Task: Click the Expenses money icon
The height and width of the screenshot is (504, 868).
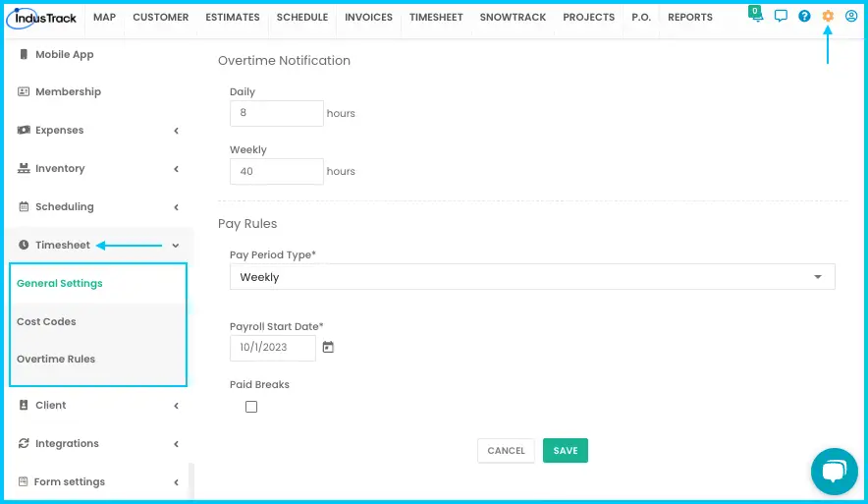Action: 24,130
